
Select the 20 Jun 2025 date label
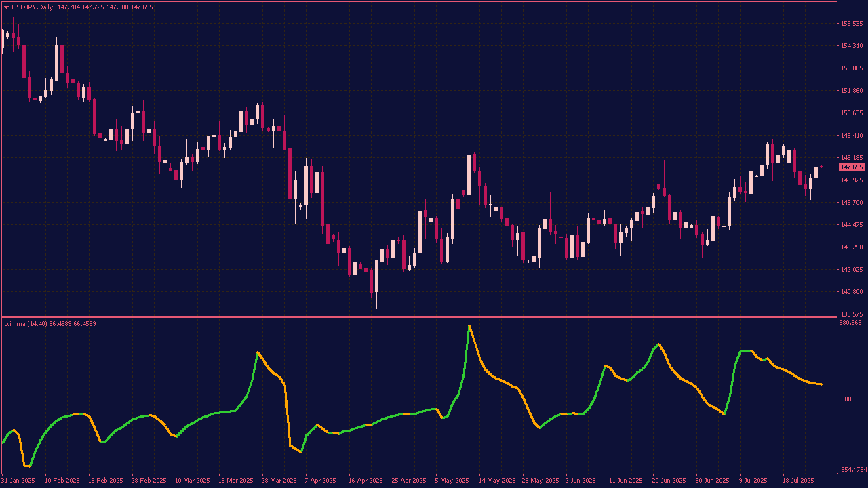(670, 481)
